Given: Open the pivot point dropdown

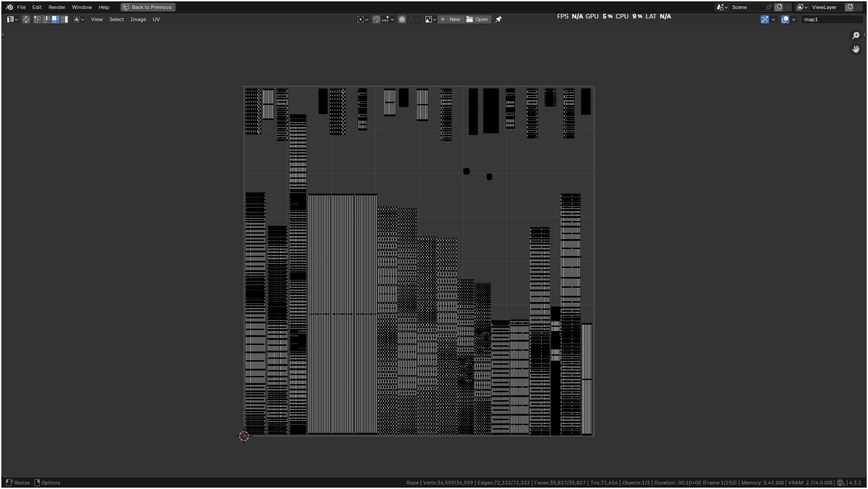Looking at the screenshot, I should pos(362,19).
